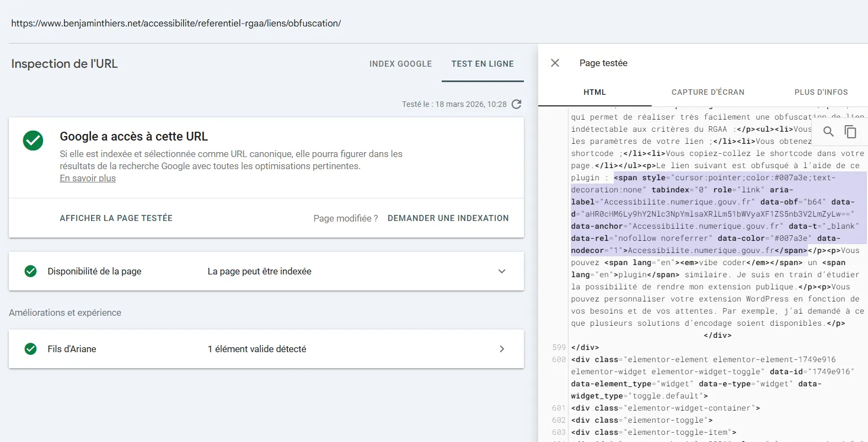Image resolution: width=868 pixels, height=442 pixels.
Task: Select the TEST EN LIGNE tab
Action: 483,64
